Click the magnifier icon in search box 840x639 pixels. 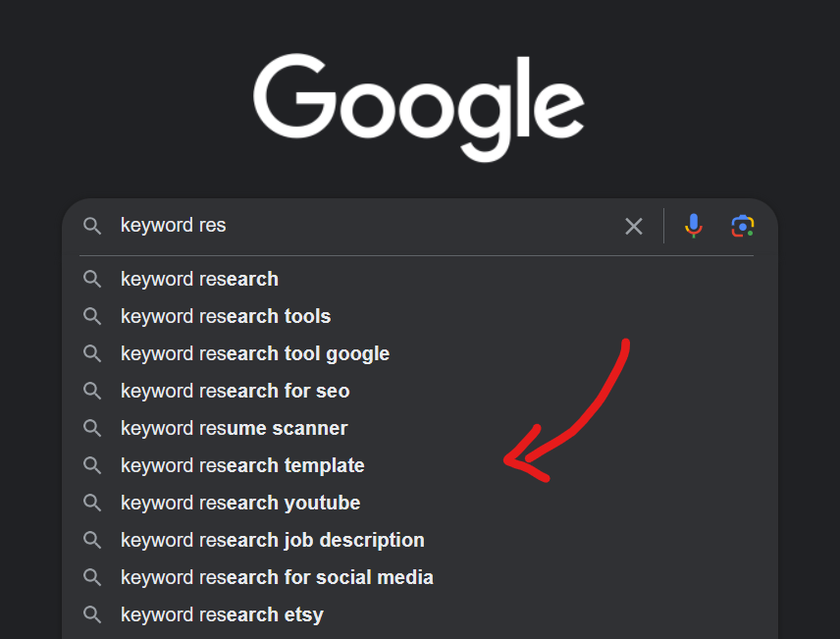(x=92, y=226)
